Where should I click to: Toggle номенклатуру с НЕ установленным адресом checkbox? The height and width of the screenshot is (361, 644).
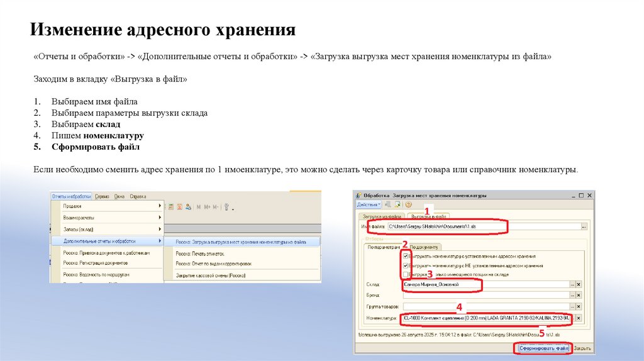tap(406, 265)
